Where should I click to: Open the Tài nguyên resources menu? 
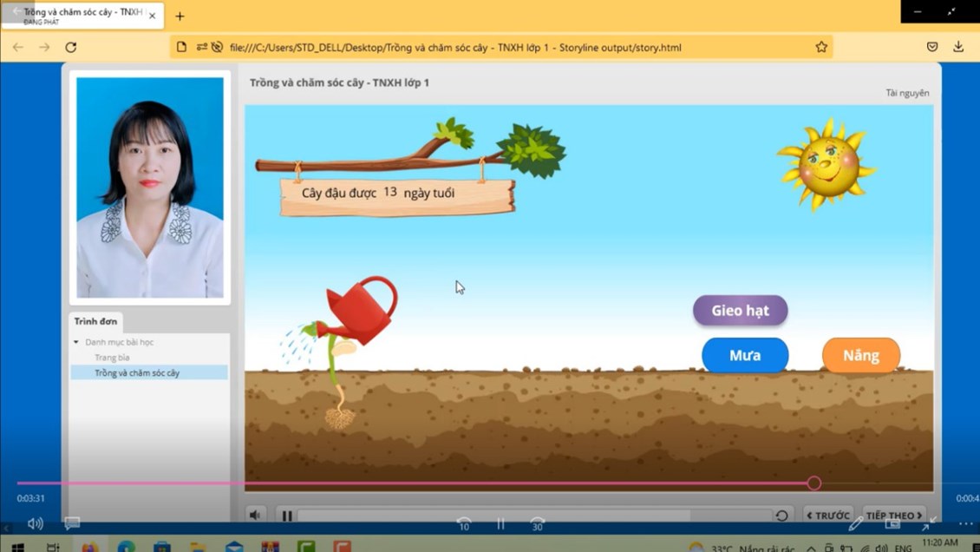click(x=907, y=93)
